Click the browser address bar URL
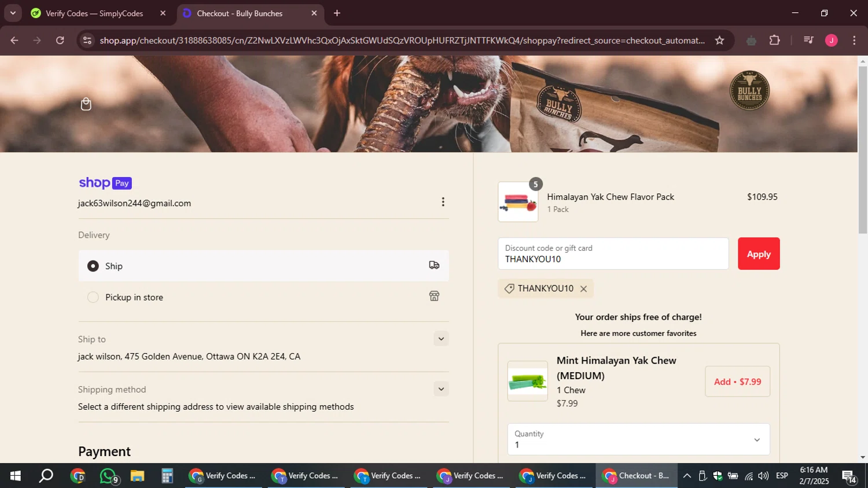This screenshot has width=868, height=488. [402, 41]
